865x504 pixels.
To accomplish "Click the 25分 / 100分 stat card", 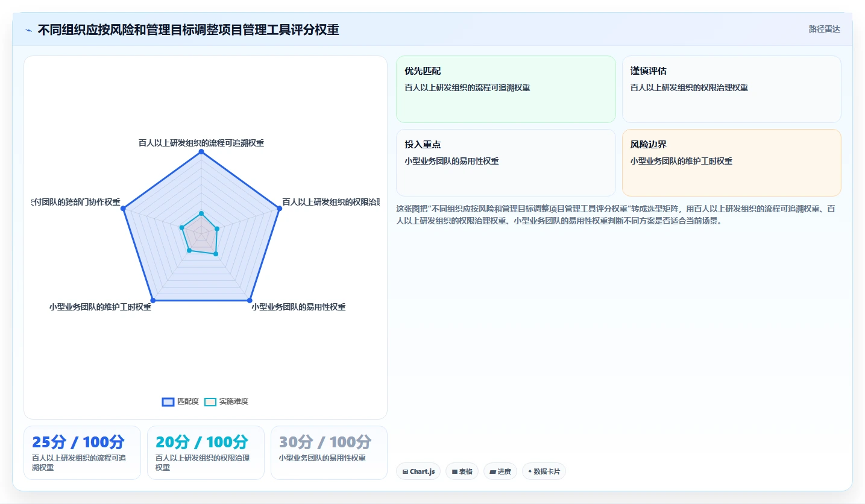I will (82, 453).
